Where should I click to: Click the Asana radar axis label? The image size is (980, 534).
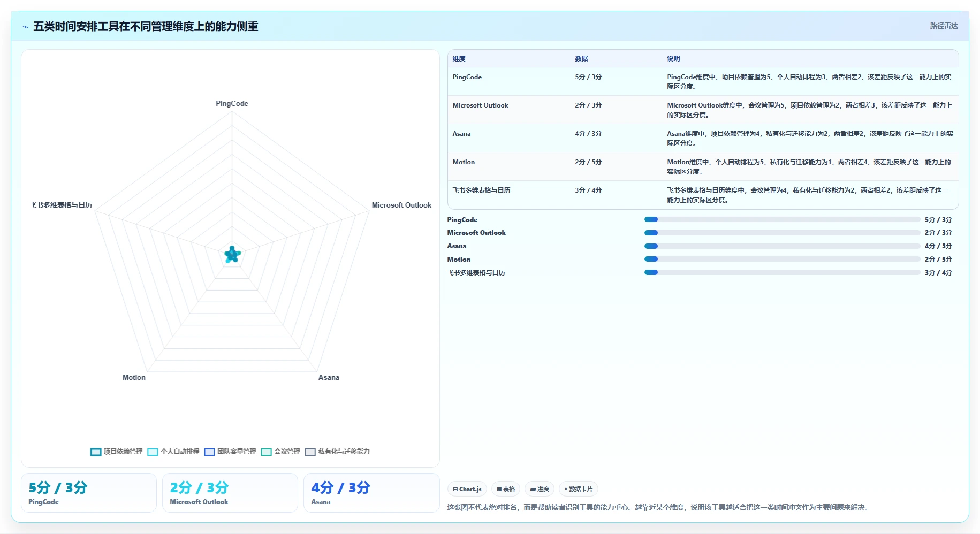(329, 377)
